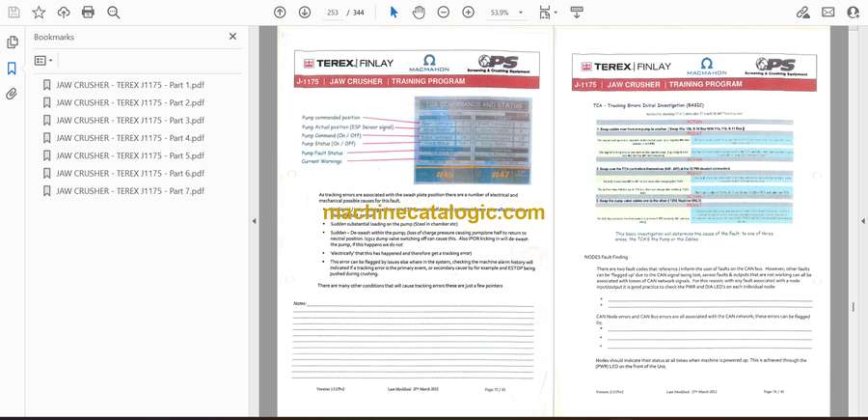Click the Bookmarks panel title
Image resolution: width=868 pixels, height=420 pixels.
tap(54, 37)
